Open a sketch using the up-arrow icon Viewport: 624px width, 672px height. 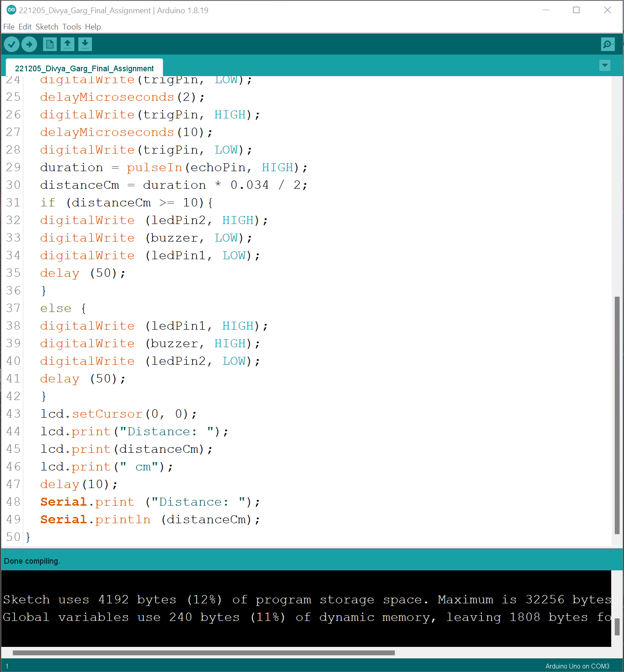pyautogui.click(x=67, y=44)
